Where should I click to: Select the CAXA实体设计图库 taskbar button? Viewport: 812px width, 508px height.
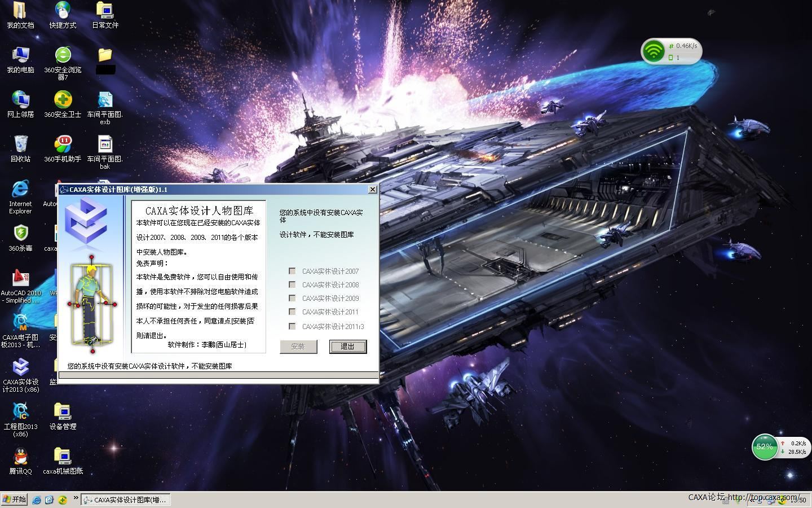(x=125, y=500)
